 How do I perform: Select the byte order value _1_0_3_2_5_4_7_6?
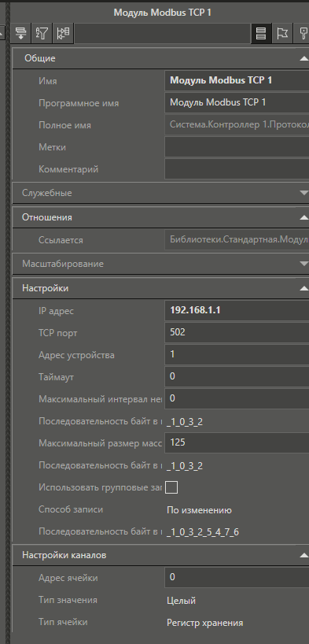pyautogui.click(x=203, y=532)
